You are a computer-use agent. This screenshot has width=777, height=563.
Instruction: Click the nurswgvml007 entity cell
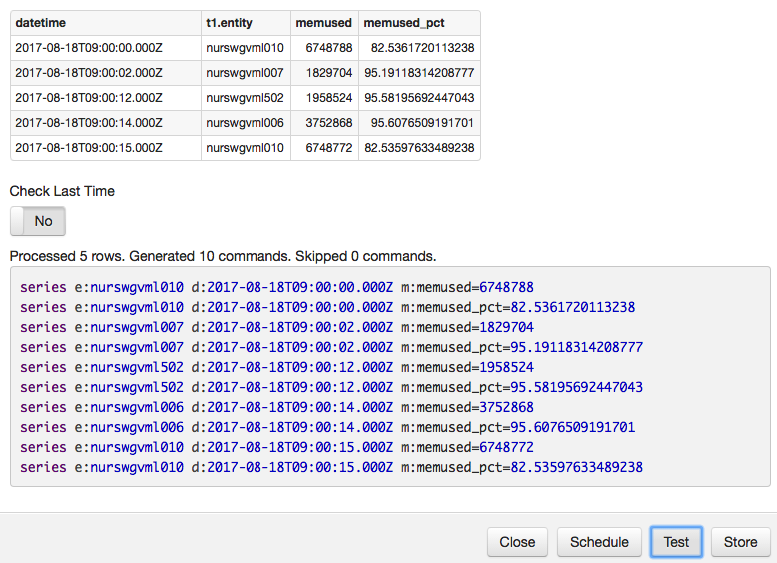click(x=244, y=73)
